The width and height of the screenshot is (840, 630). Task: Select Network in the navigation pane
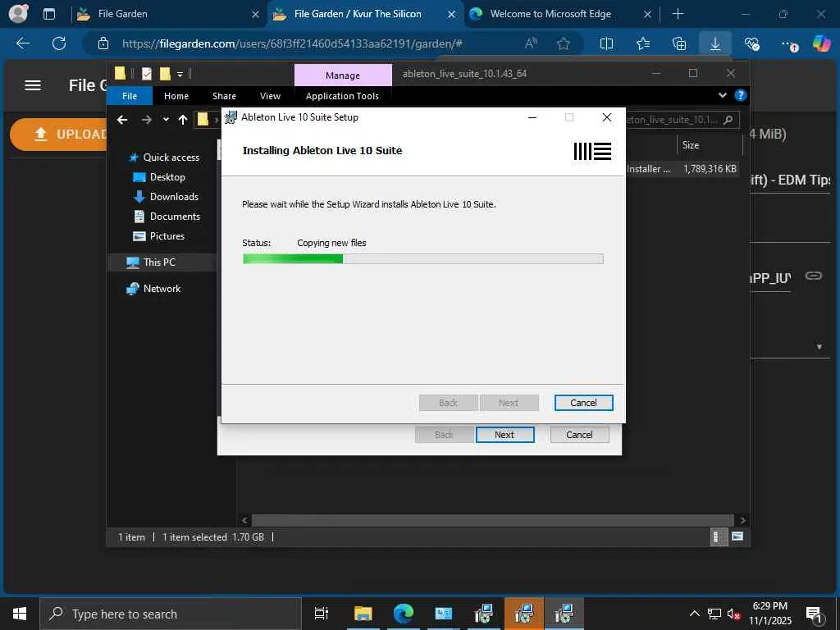[162, 289]
